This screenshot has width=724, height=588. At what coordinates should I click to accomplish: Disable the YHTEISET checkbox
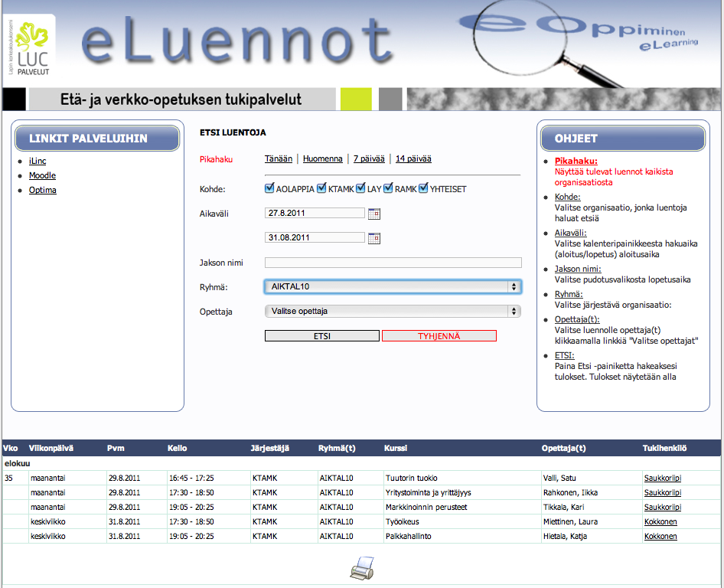click(423, 189)
